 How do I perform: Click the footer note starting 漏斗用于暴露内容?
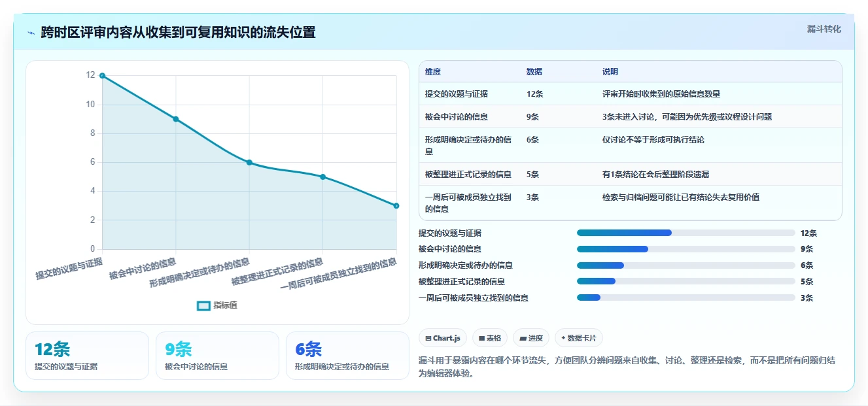(626, 367)
